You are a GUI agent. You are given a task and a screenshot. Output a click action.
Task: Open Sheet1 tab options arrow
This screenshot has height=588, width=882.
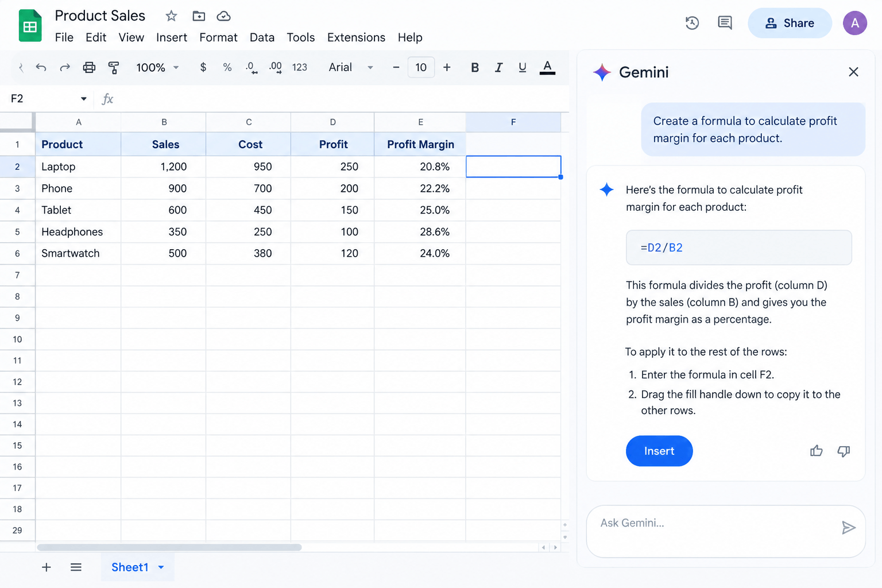[161, 567]
